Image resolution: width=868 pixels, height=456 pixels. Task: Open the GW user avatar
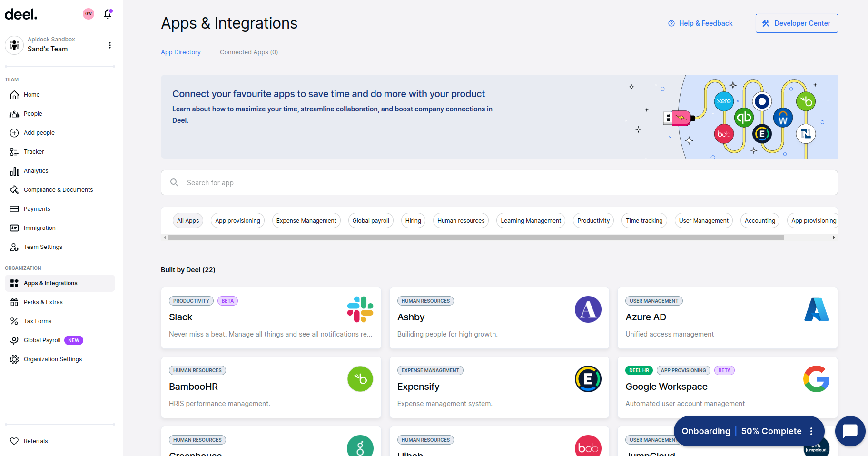click(89, 14)
